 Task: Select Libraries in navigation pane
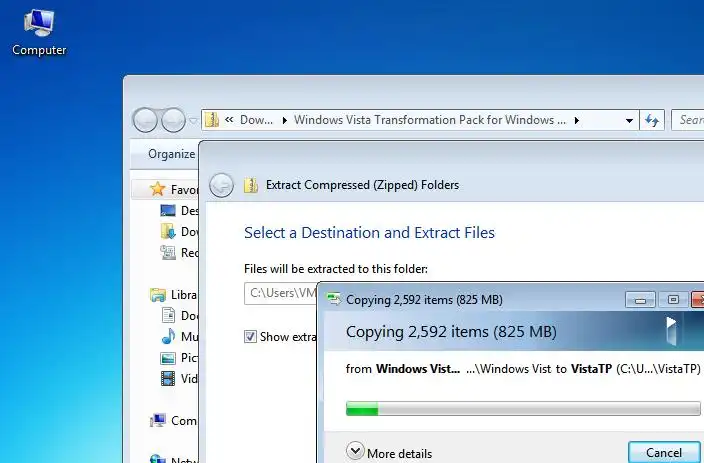174,295
